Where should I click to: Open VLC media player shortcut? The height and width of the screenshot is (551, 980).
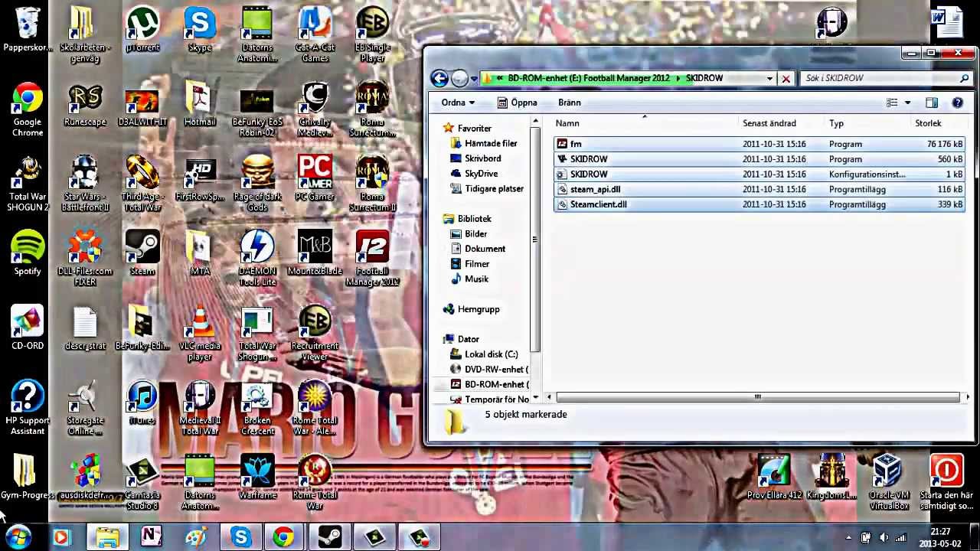click(x=200, y=334)
